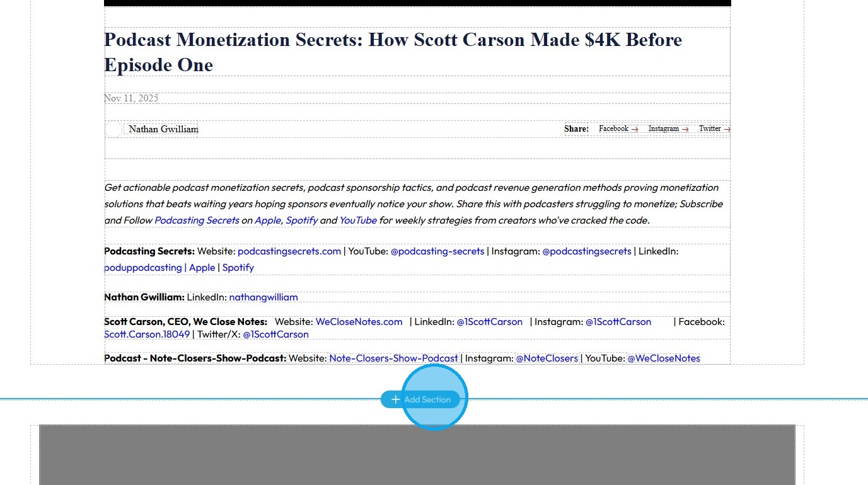The width and height of the screenshot is (868, 485).
Task: Open the Twitter share link
Action: (x=714, y=128)
